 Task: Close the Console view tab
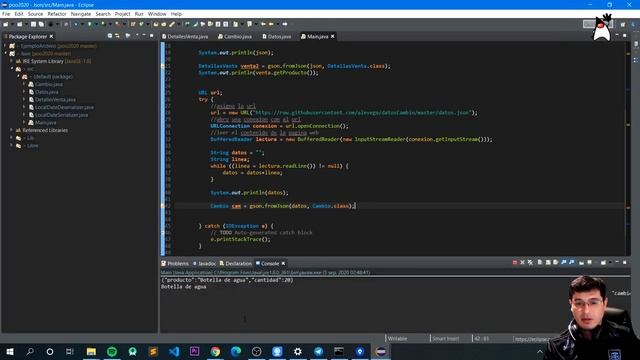283,263
